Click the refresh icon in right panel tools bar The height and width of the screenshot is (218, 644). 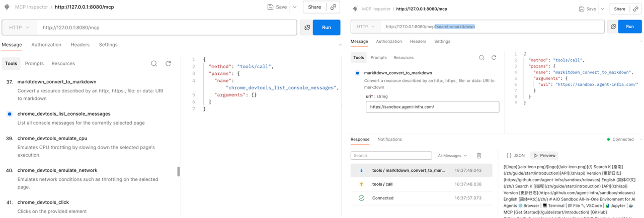[494, 58]
